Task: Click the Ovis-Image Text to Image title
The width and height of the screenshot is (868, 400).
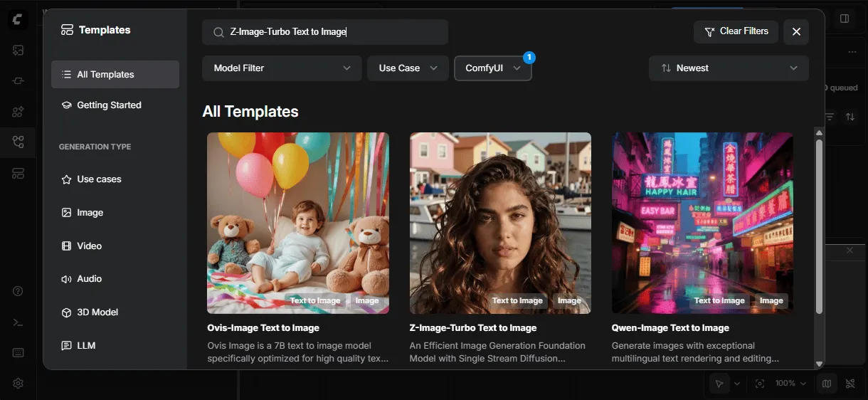Action: click(x=263, y=328)
